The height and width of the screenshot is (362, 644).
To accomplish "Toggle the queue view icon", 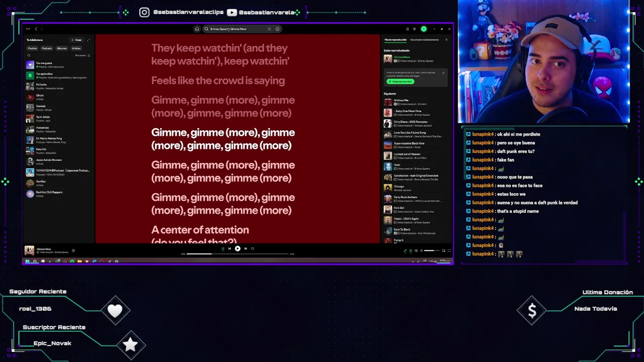I will (411, 250).
